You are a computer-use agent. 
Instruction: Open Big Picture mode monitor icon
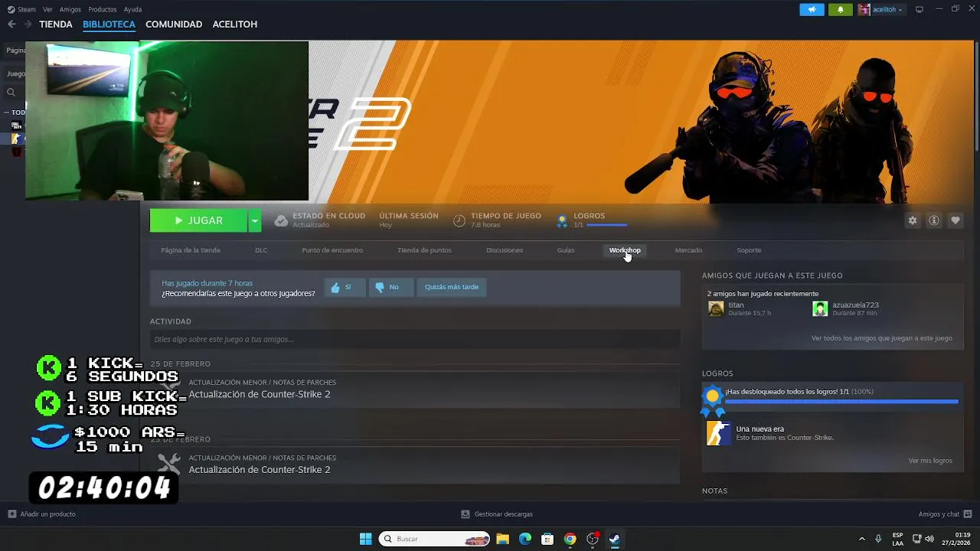point(920,9)
